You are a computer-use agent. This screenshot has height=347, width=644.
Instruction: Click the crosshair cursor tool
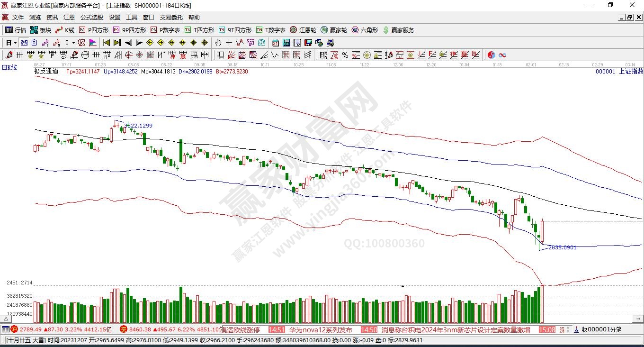[229, 43]
